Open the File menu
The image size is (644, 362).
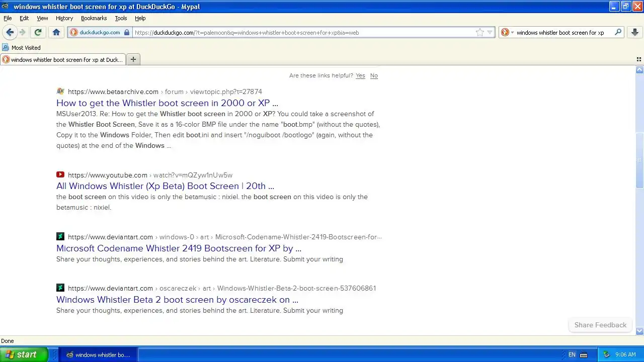8,18
